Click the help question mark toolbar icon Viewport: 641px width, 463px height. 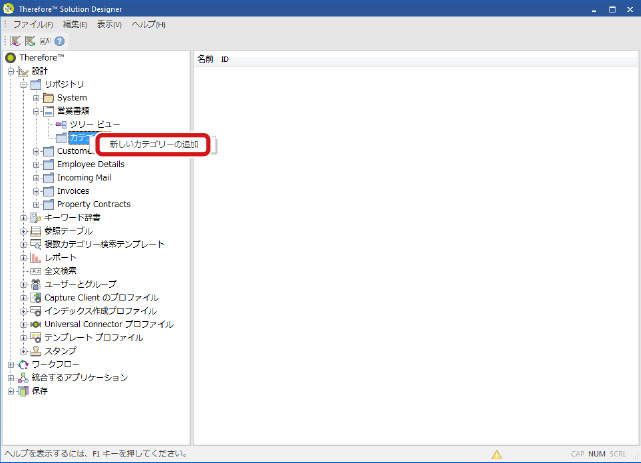click(60, 41)
